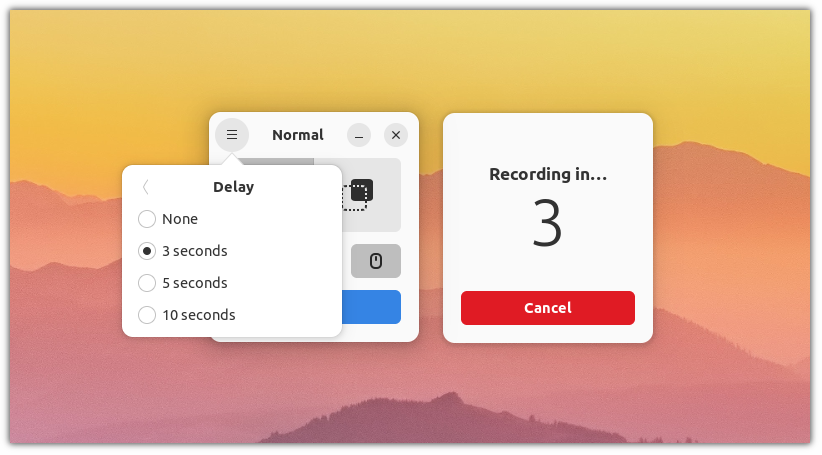Click the grey screen mode button sliver

[x=274, y=161]
